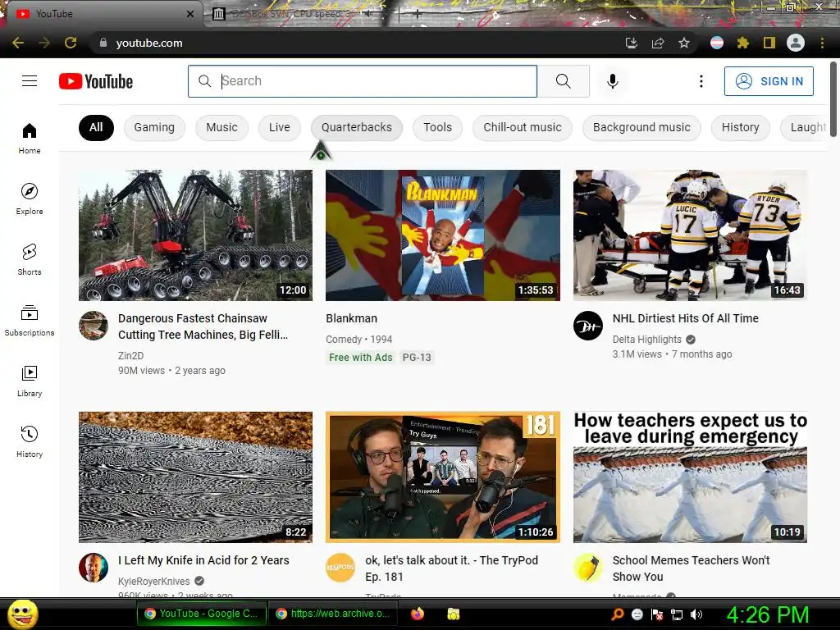Screen dimensions: 840x630
Task: Select the Gaming filter chip
Action: [x=154, y=127]
